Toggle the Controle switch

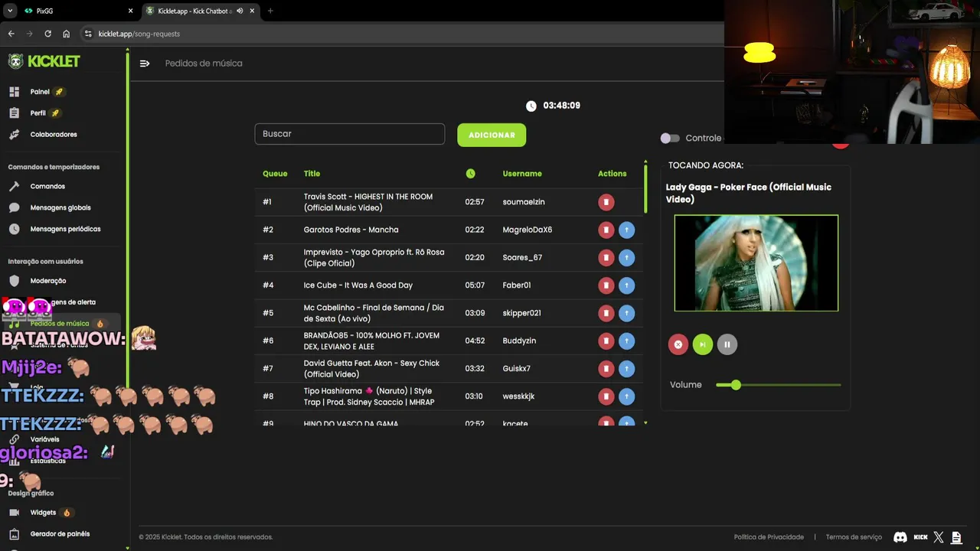(x=670, y=139)
